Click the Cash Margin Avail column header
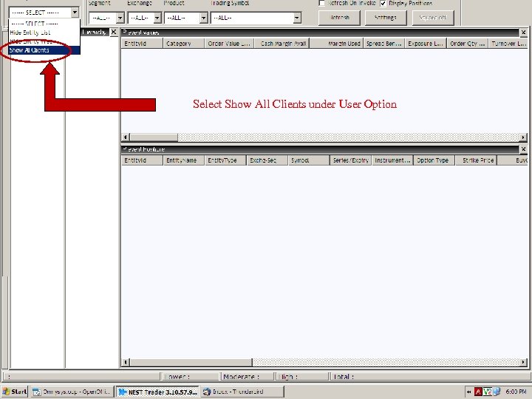Screen dimensions: 532x399 coord(282,44)
